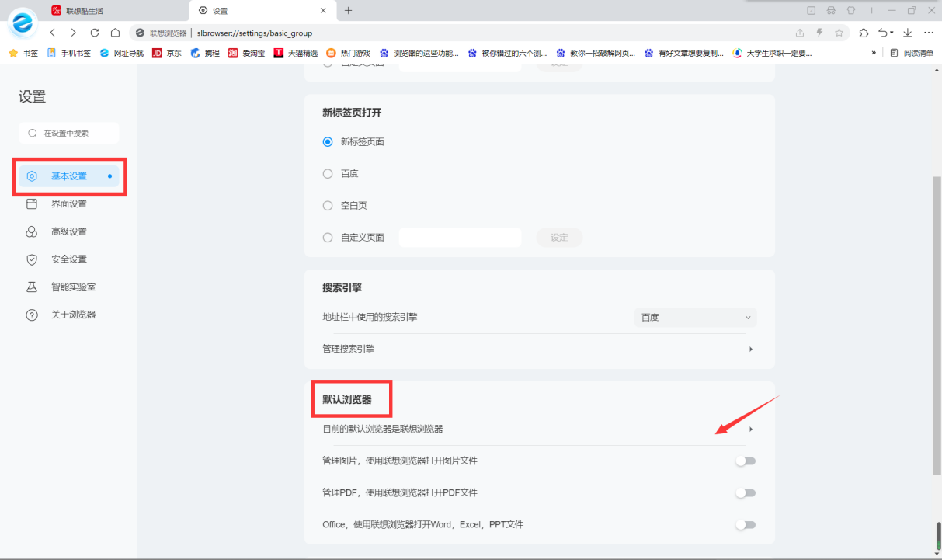Open bookmark 有好文章想要复制...
The image size is (942, 560).
point(683,54)
